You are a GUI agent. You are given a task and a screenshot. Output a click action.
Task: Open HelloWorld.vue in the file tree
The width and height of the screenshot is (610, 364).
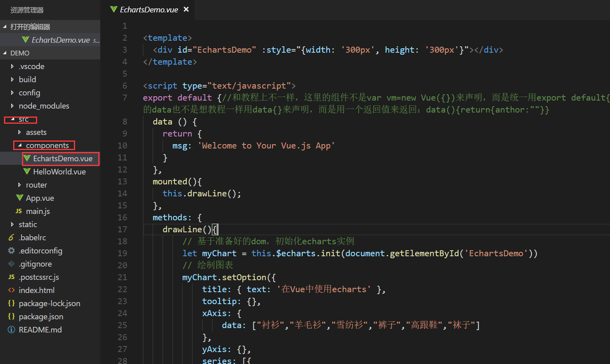click(x=60, y=172)
